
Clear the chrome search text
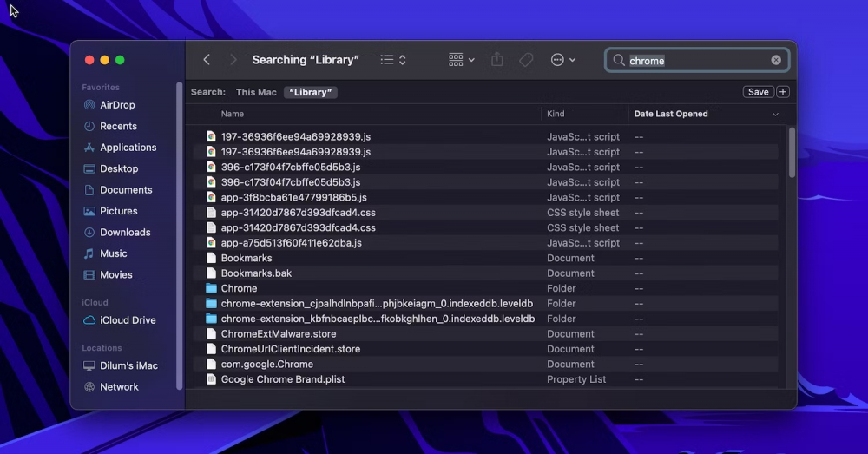(776, 61)
